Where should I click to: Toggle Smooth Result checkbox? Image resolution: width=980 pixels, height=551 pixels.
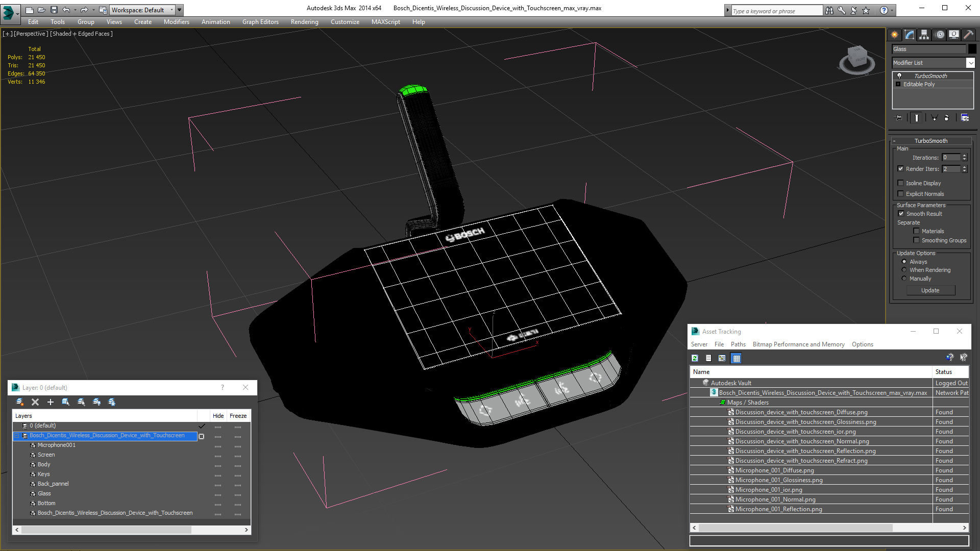[901, 214]
